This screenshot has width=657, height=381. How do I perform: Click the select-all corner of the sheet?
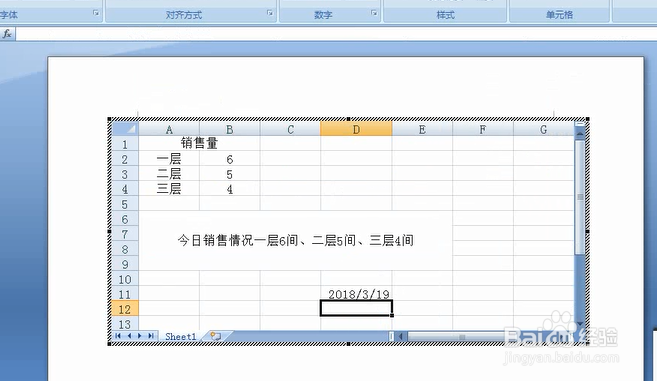tap(125, 129)
